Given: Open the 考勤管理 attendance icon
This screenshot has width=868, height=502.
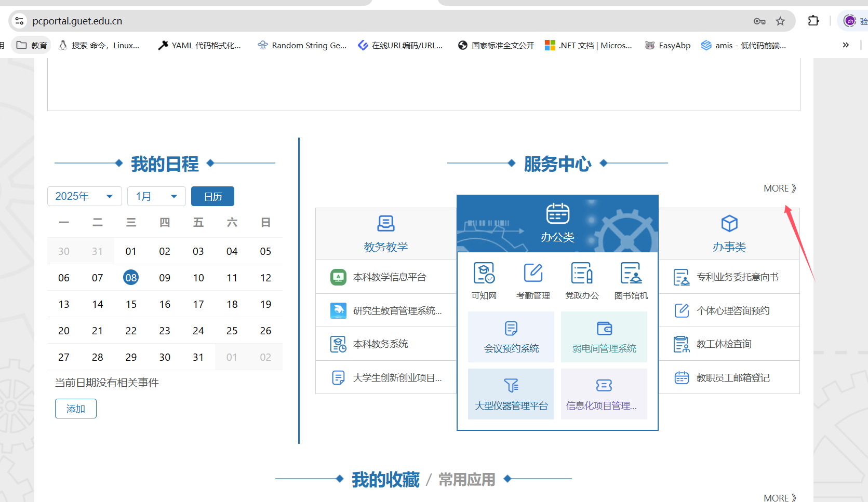Looking at the screenshot, I should coord(533,280).
